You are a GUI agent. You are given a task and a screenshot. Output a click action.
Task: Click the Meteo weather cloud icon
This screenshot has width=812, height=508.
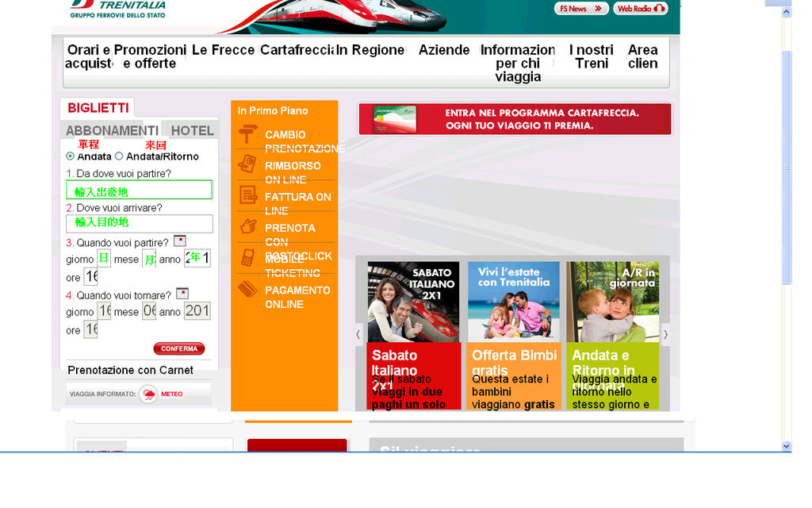coord(148,394)
